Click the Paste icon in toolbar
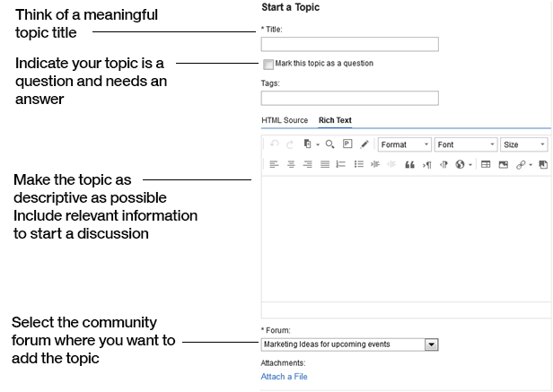This screenshot has width=553, height=392. pos(308,144)
